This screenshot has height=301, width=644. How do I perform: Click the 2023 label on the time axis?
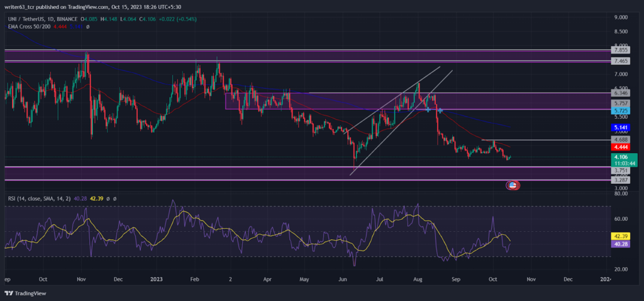[x=157, y=279]
